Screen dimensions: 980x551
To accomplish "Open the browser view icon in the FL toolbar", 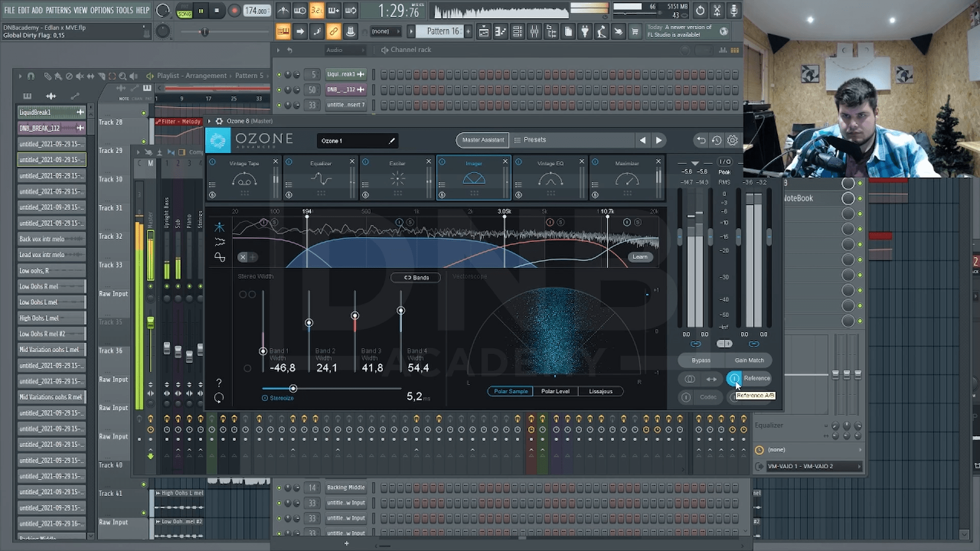I will tap(551, 32).
